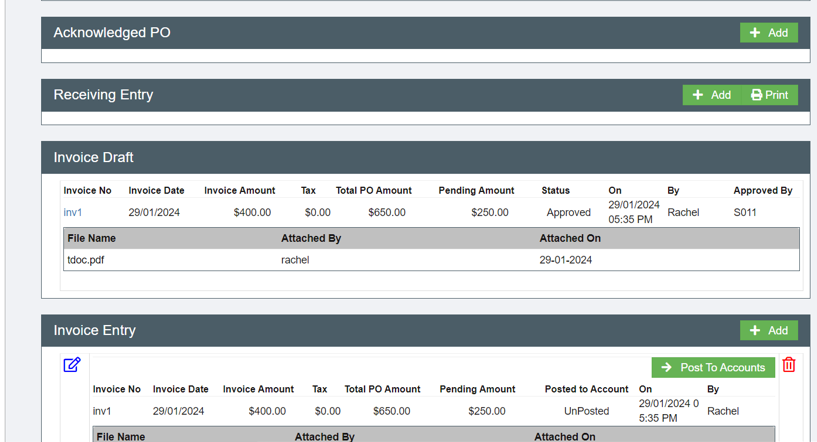
Task: Click the arrow icon on Post To Accounts
Action: (667, 368)
